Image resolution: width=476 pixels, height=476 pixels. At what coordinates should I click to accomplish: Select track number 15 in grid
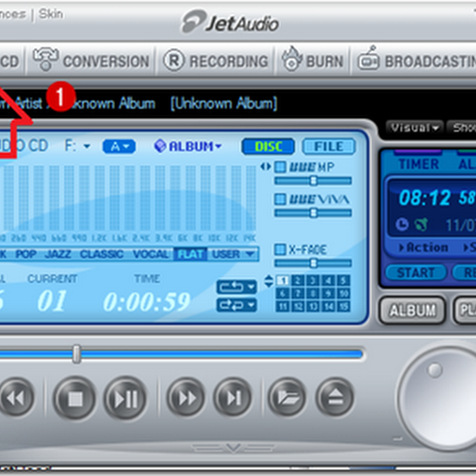344,306
